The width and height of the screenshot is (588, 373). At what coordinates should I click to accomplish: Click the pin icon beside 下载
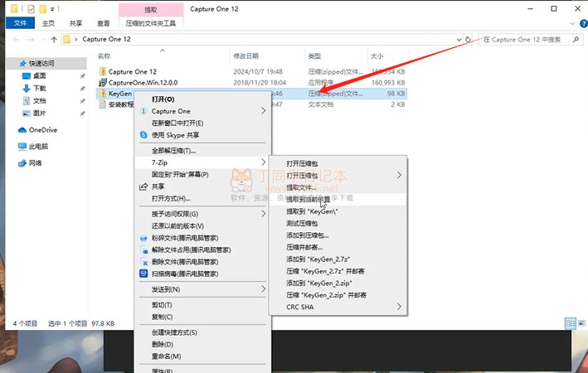coord(82,89)
